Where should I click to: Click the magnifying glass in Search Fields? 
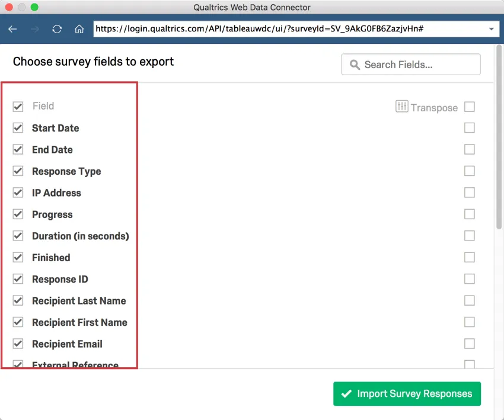coord(355,64)
